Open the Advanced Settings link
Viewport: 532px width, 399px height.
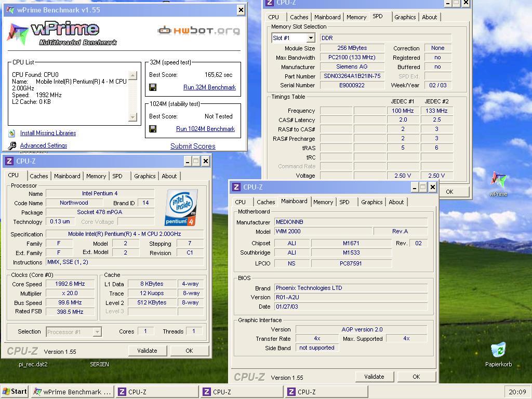(x=44, y=145)
